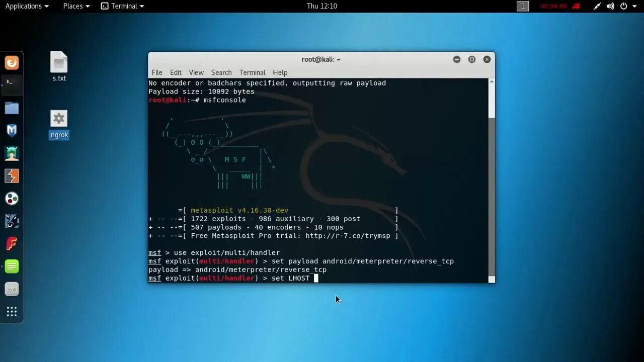Click 'Payload size: 10092 bytes' line

pos(201,92)
